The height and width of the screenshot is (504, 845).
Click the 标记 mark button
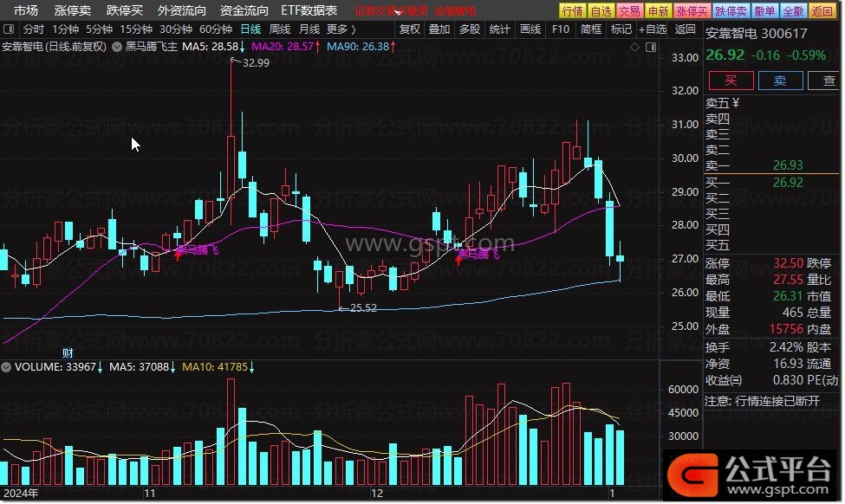pyautogui.click(x=621, y=29)
